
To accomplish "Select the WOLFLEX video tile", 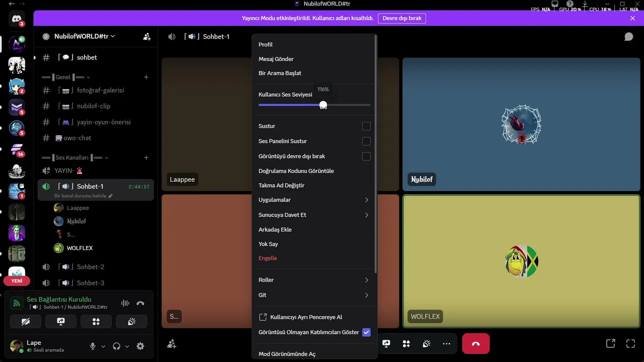I will pyautogui.click(x=521, y=261).
